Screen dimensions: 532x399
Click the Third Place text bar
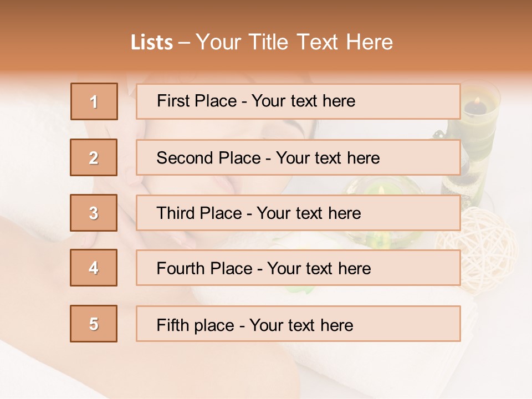pos(298,213)
